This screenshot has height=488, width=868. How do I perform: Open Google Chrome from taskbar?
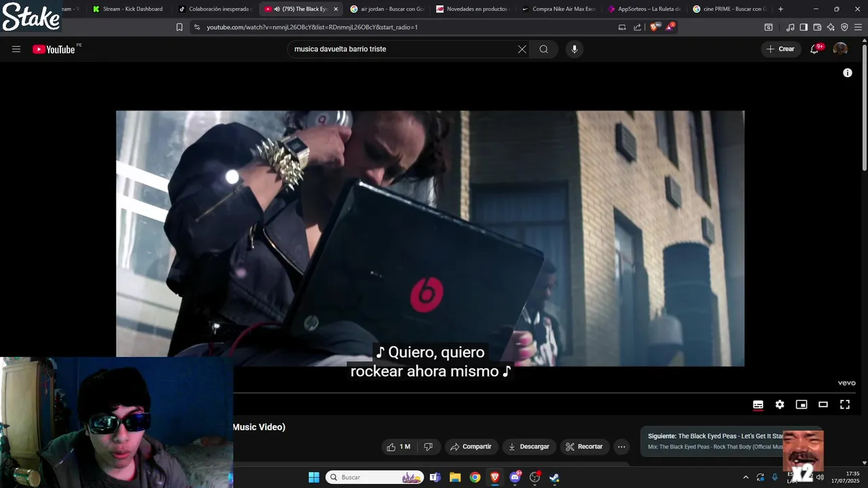475,477
